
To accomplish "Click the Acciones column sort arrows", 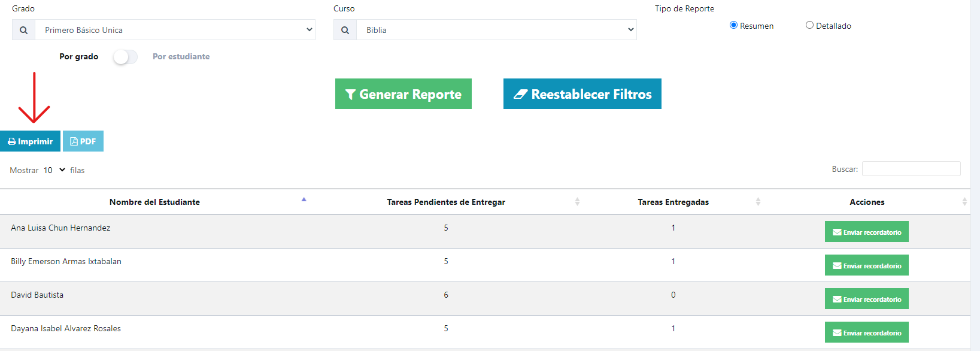I will click(964, 202).
